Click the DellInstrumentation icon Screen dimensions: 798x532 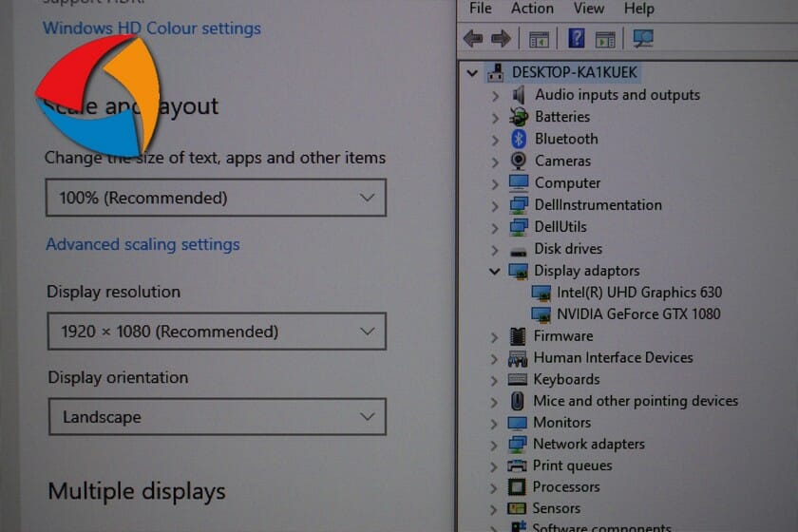click(519, 204)
